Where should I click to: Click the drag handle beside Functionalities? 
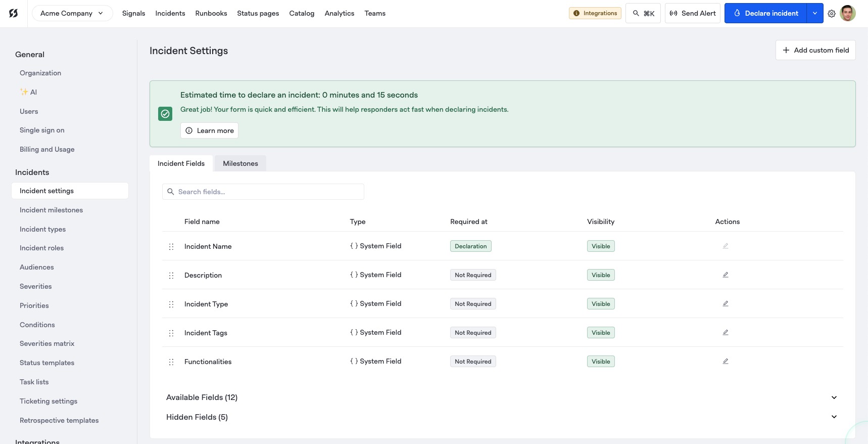coord(171,362)
